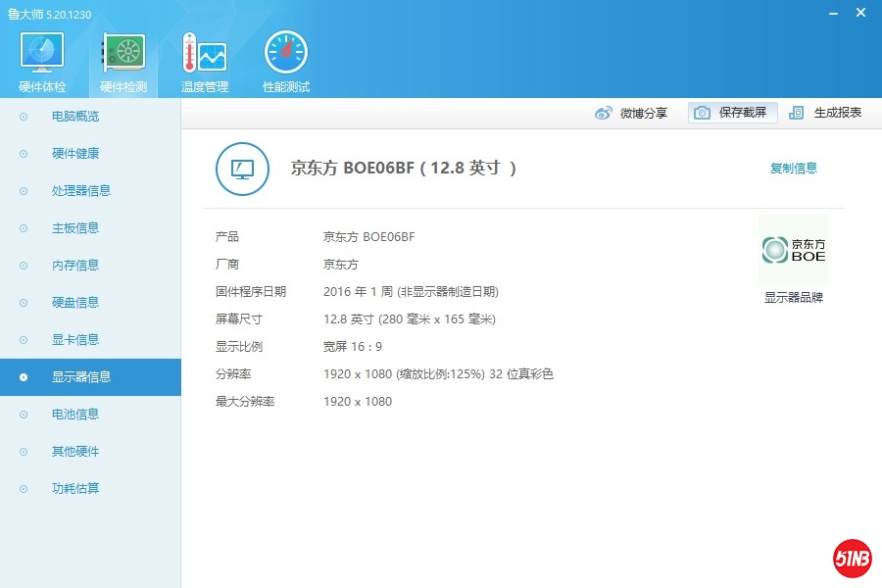Click the 微博分享 text button
Image resolution: width=882 pixels, height=588 pixels.
pyautogui.click(x=643, y=113)
